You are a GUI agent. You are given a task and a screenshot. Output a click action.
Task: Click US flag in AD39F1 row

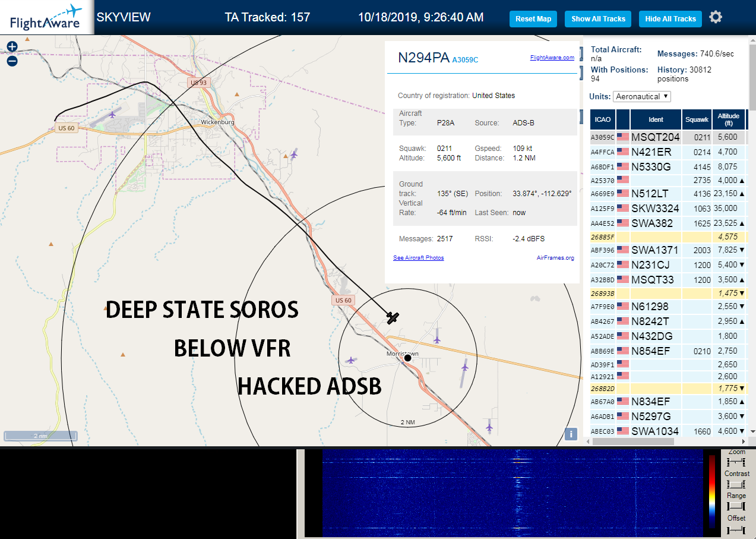click(622, 364)
